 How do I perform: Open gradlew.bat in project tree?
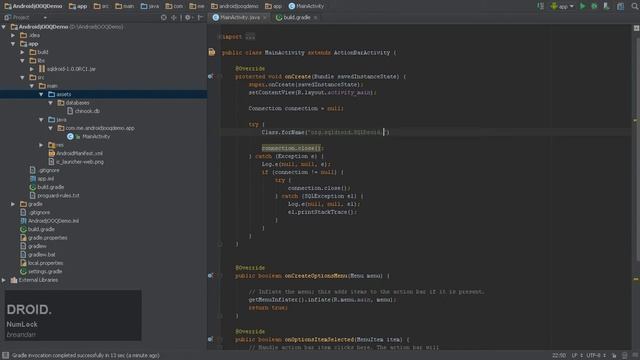coord(38,255)
